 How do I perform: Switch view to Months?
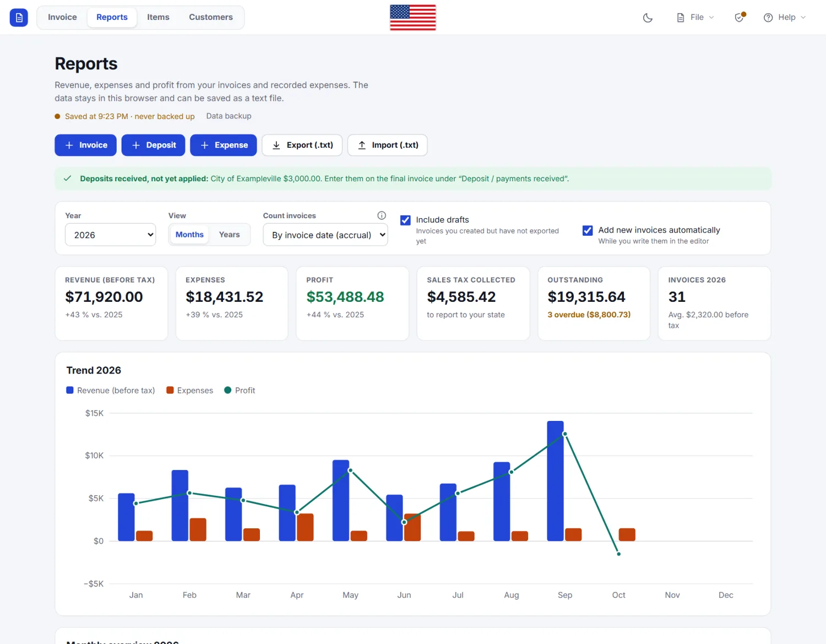coord(189,235)
